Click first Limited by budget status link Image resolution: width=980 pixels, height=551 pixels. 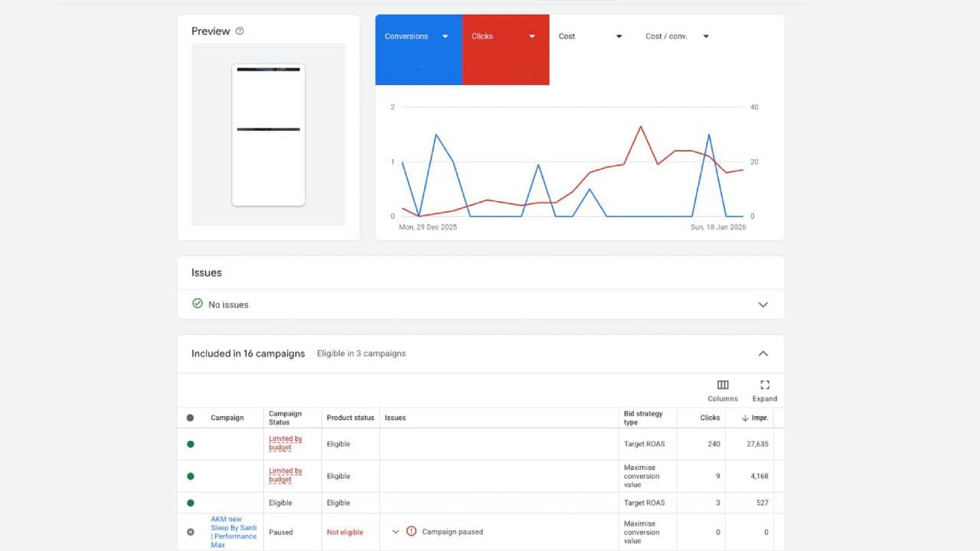click(x=285, y=443)
